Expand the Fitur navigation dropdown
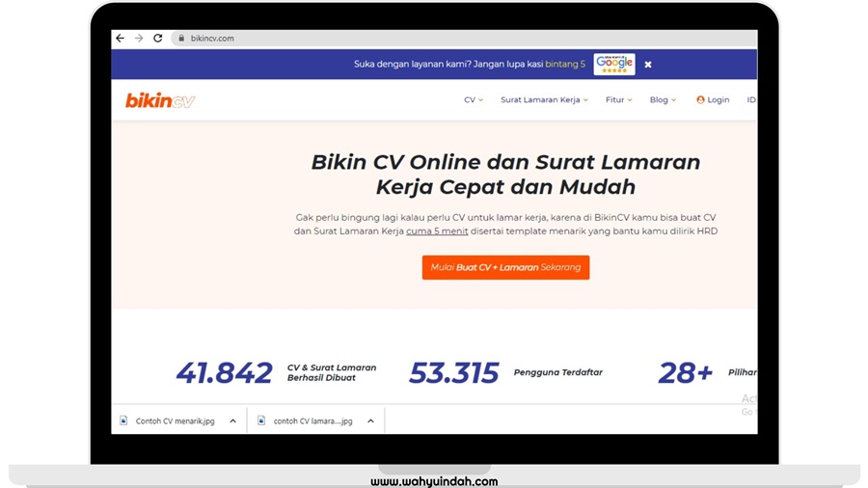868x488 pixels. pos(618,99)
